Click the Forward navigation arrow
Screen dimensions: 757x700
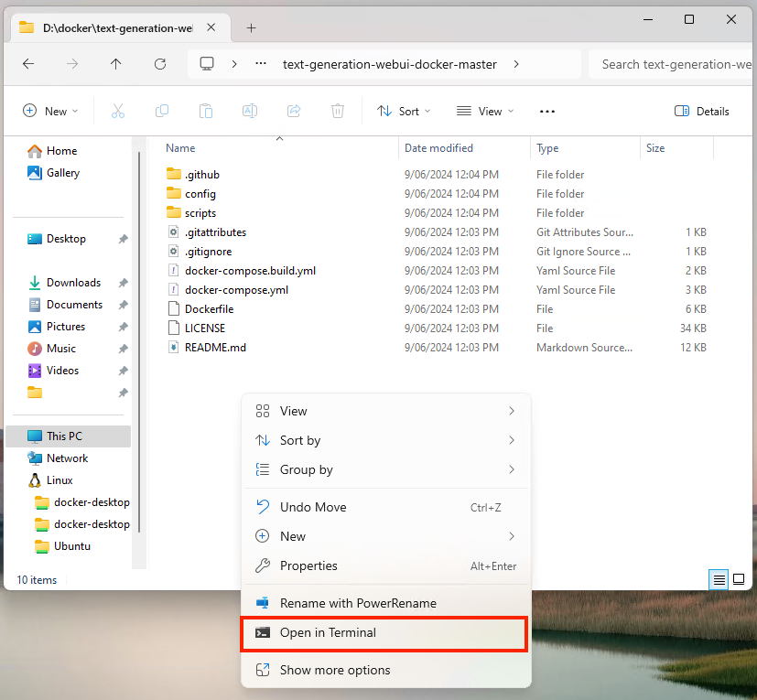coord(72,64)
